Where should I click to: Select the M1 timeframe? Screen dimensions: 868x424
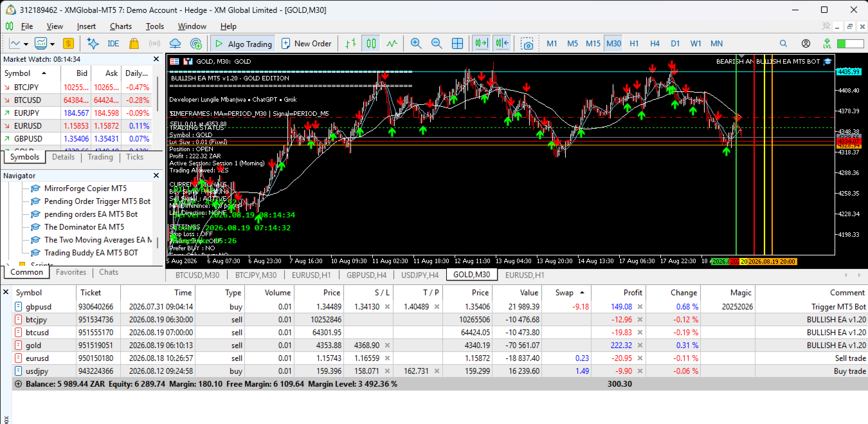[552, 44]
